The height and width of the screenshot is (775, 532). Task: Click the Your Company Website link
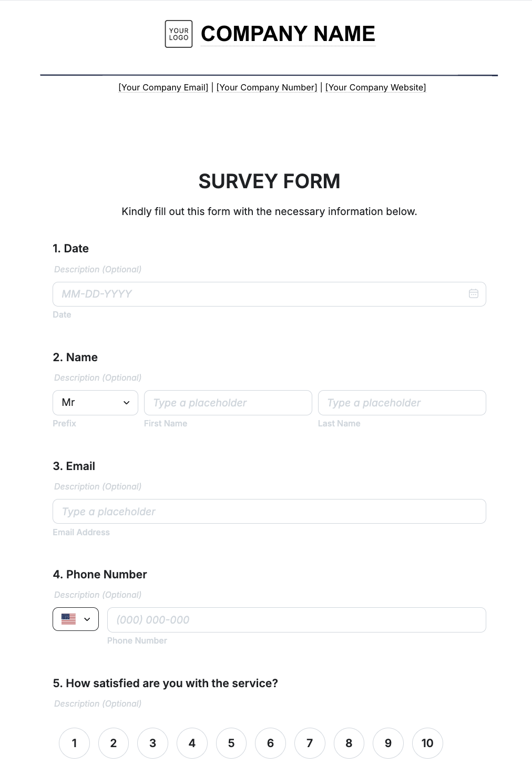(x=375, y=87)
